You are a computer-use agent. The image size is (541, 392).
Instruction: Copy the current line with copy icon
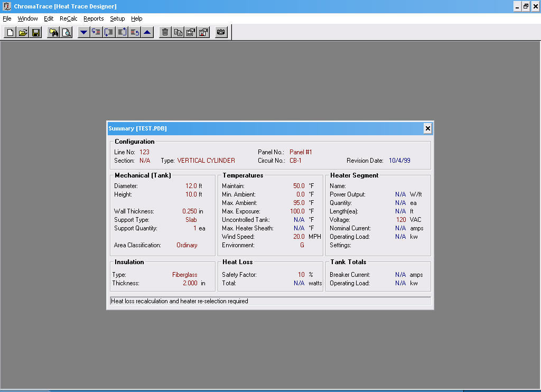coord(179,32)
